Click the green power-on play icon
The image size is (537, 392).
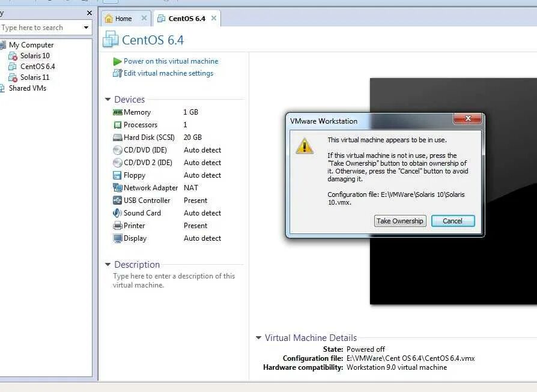[x=118, y=62]
